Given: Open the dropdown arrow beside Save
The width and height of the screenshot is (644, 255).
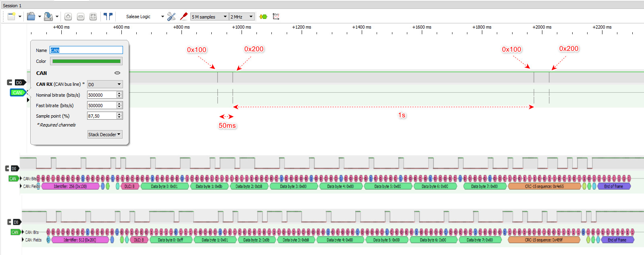Looking at the screenshot, I should [57, 17].
